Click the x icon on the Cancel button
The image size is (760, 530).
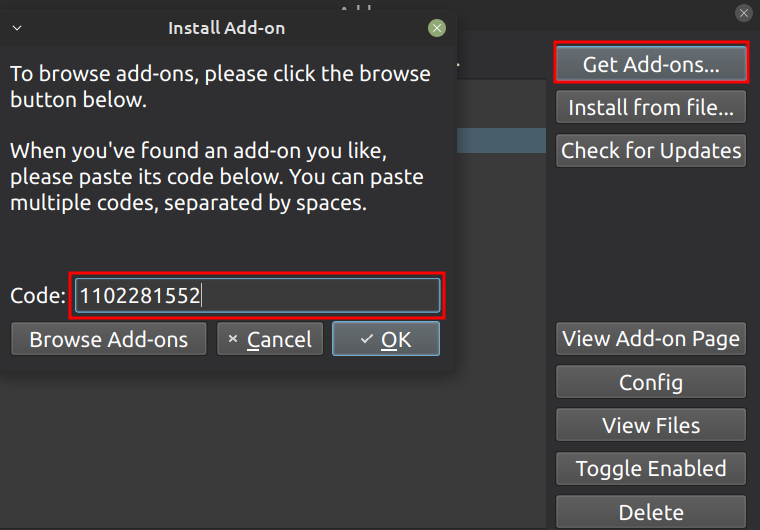pyautogui.click(x=233, y=340)
